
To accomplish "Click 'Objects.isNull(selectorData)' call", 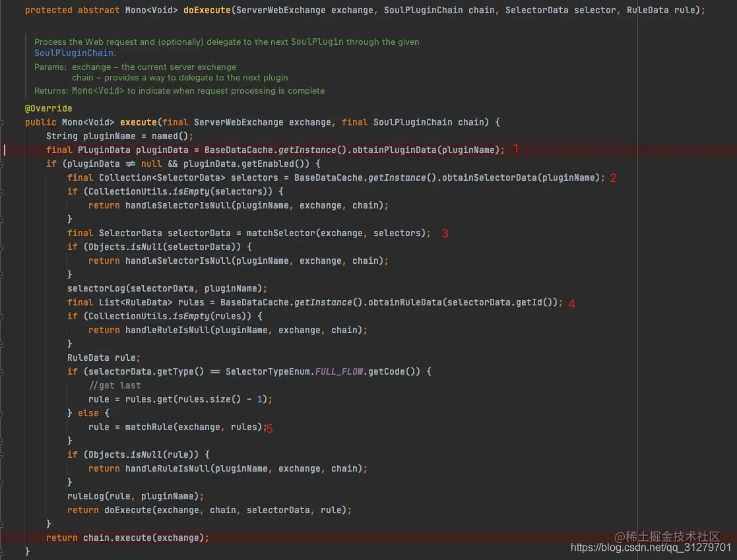I will pos(164,247).
